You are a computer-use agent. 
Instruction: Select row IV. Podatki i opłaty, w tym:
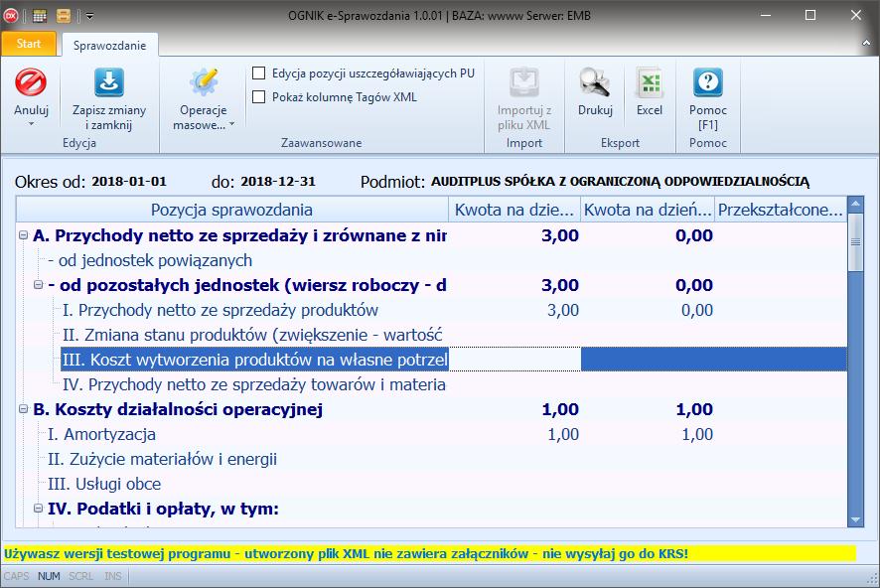(x=431, y=509)
